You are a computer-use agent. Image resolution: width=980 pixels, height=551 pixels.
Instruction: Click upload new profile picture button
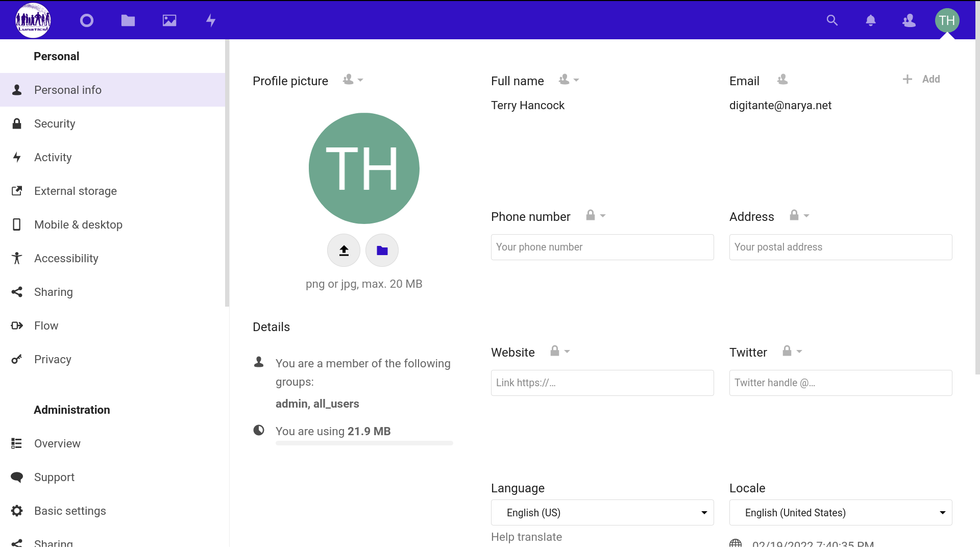click(344, 251)
